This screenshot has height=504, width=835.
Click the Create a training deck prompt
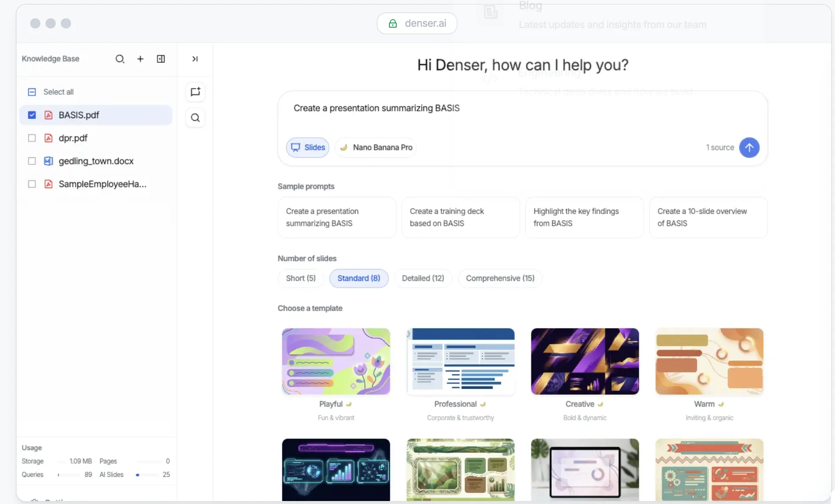(x=460, y=217)
